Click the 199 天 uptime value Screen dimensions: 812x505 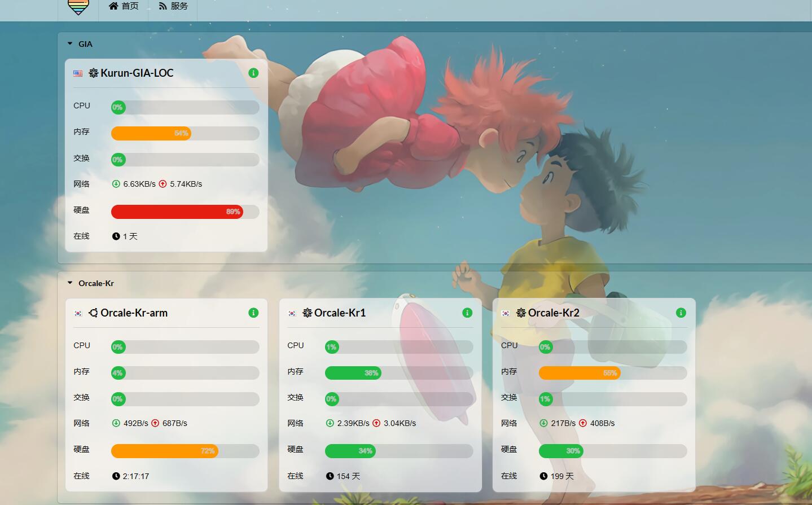[x=562, y=476]
